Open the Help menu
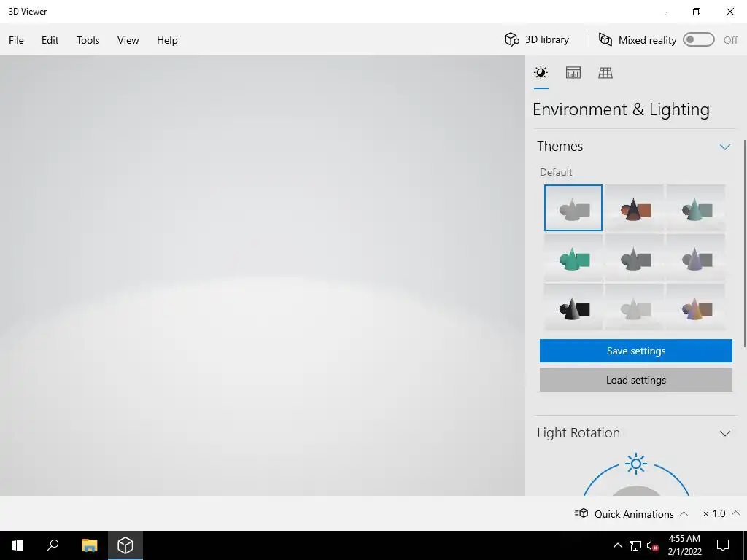The height and width of the screenshot is (560, 747). tap(167, 40)
